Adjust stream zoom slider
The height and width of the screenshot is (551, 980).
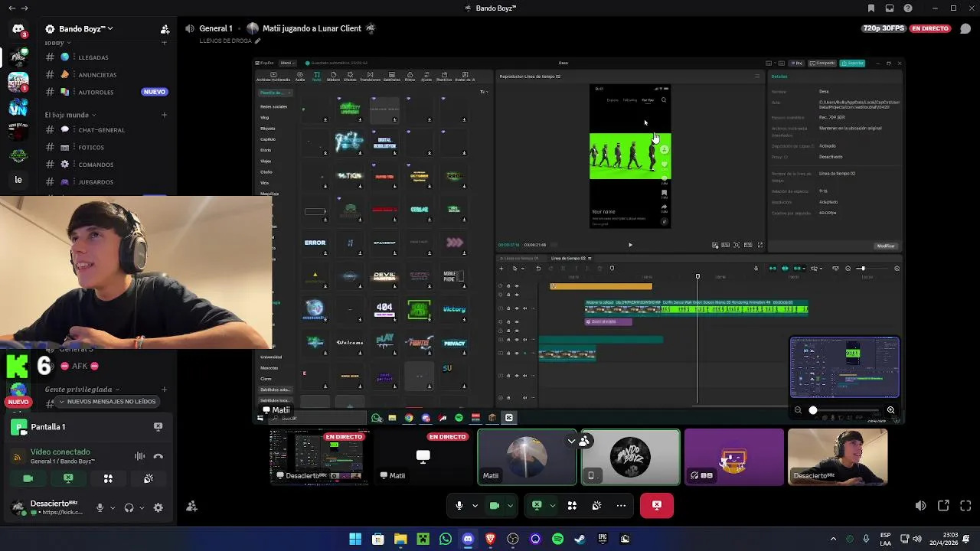coord(844,410)
